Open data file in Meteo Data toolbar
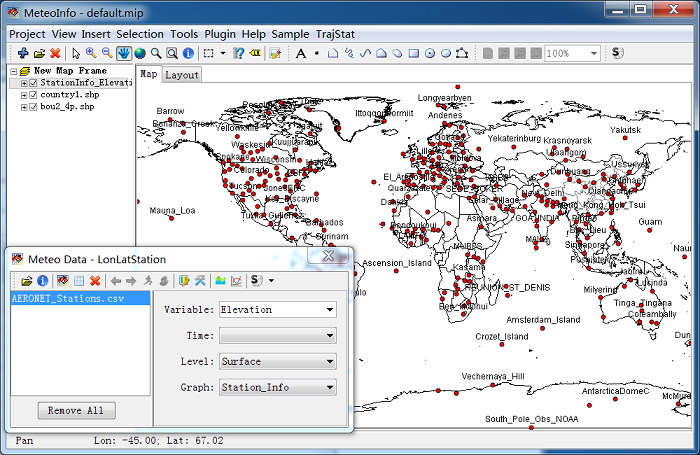The image size is (700, 455). click(27, 281)
